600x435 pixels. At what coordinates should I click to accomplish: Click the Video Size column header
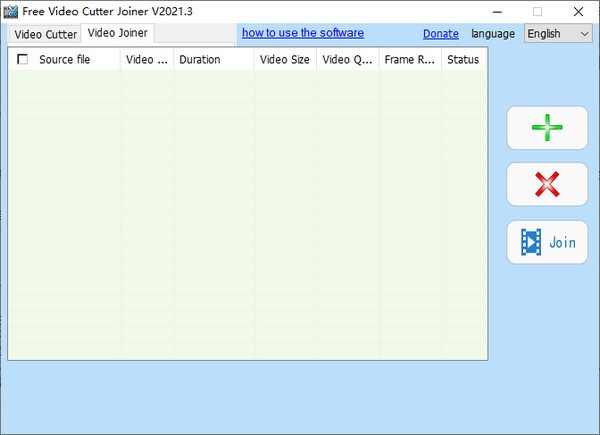[x=284, y=60]
